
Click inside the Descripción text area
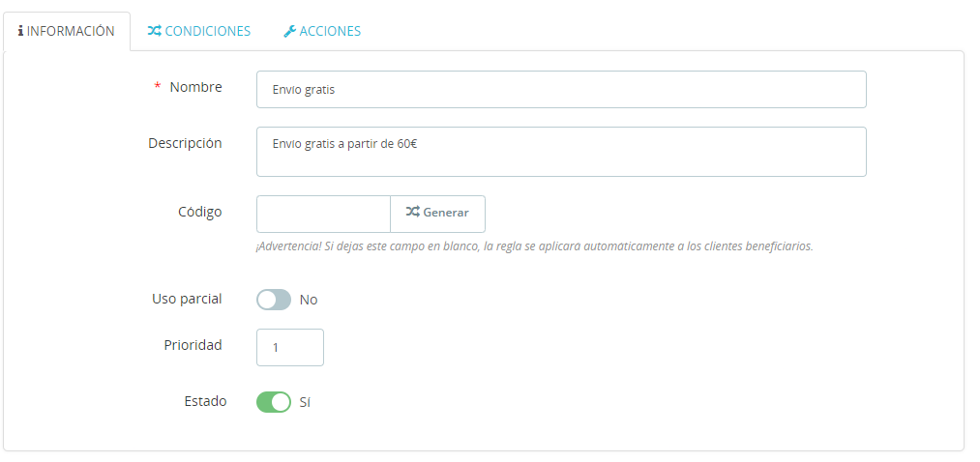tap(561, 152)
